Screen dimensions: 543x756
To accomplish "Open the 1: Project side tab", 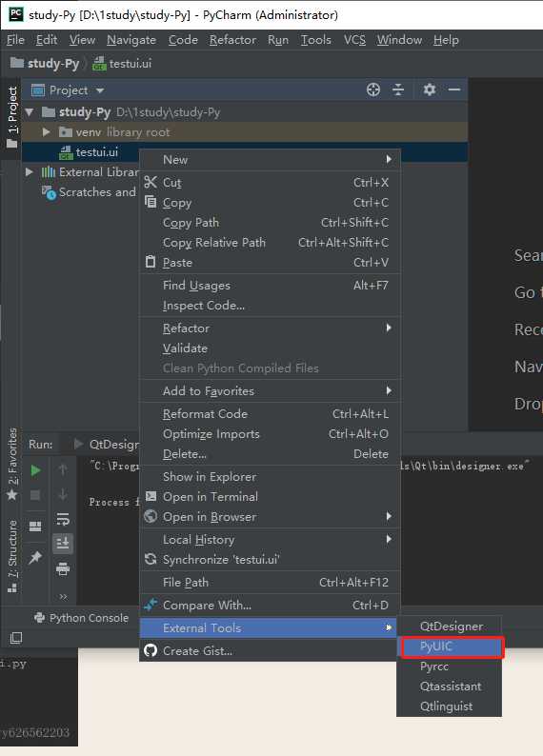I will [12, 117].
